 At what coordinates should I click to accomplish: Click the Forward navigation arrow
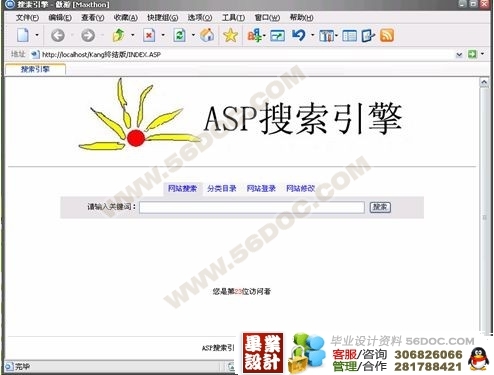(88, 35)
